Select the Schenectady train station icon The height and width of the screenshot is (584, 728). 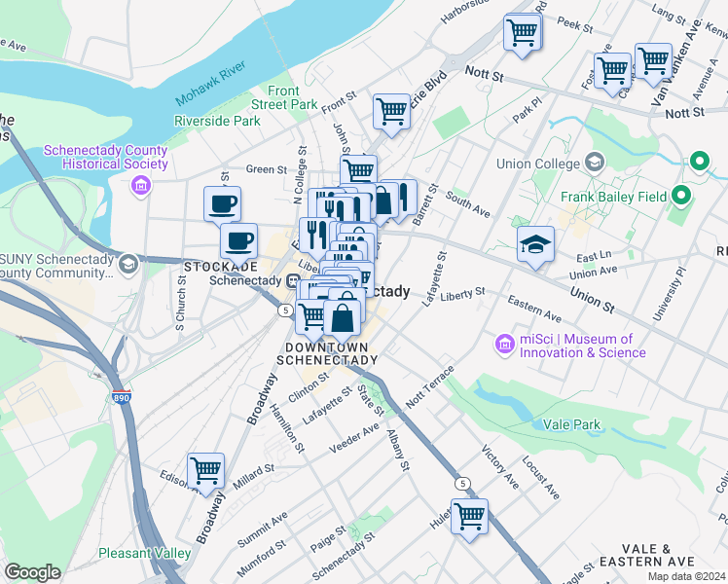pos(293,280)
